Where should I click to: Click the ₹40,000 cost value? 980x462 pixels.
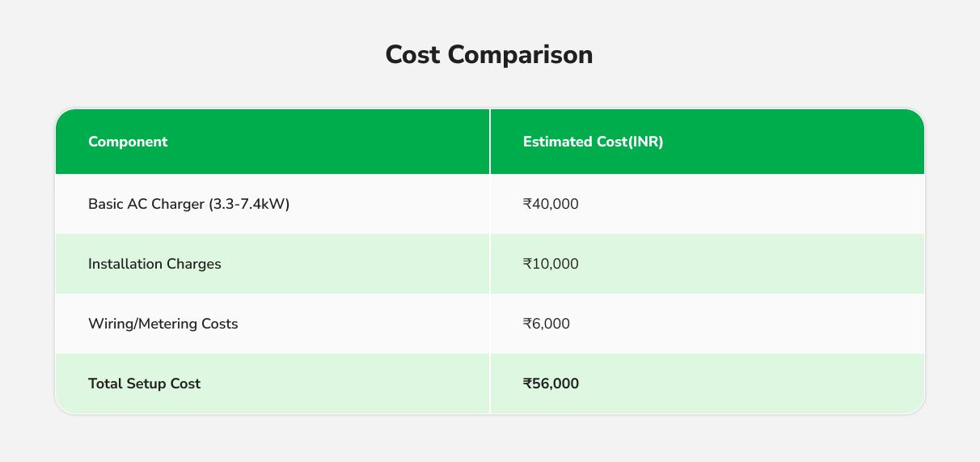click(x=551, y=204)
